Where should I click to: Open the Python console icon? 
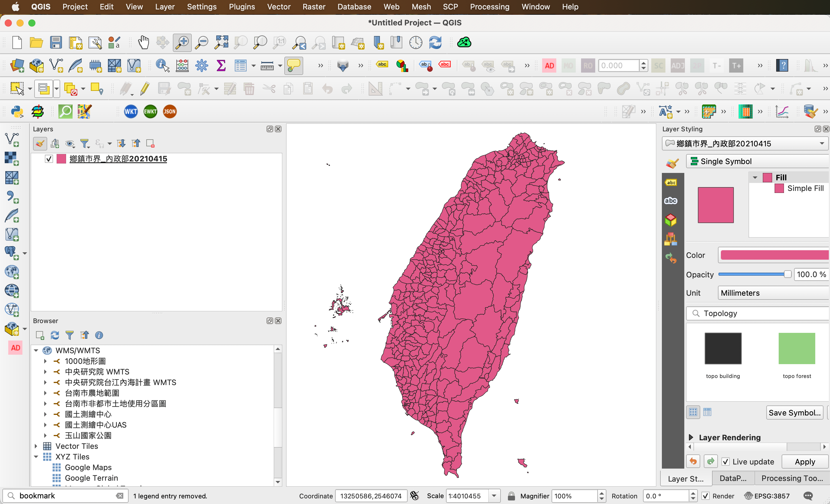tap(17, 112)
